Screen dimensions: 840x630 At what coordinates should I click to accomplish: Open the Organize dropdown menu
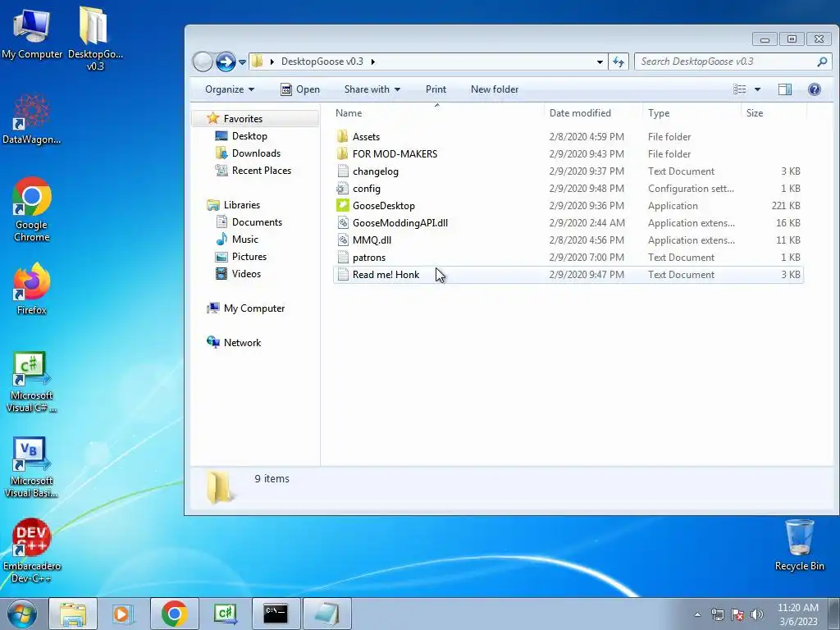(230, 89)
